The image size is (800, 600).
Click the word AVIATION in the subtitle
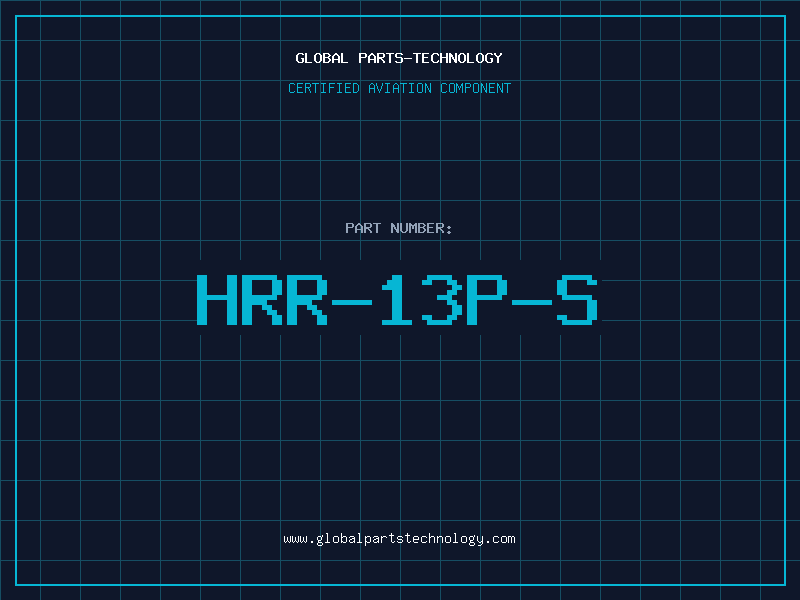coord(400,88)
